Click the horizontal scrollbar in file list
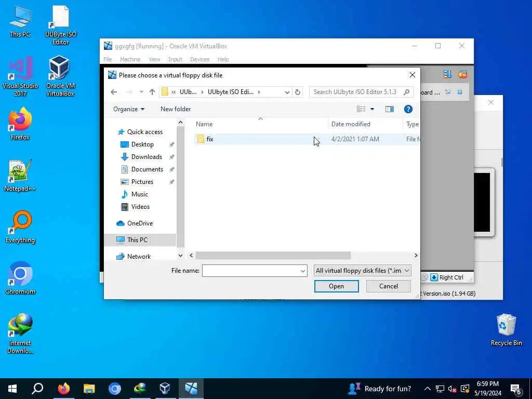 (x=273, y=256)
